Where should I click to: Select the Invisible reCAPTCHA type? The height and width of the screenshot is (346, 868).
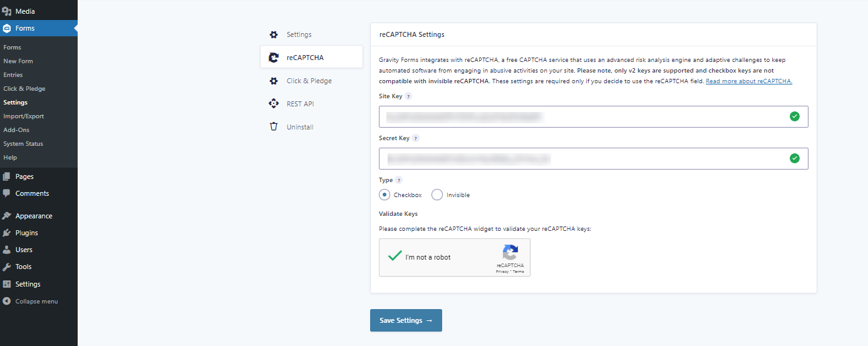point(437,195)
